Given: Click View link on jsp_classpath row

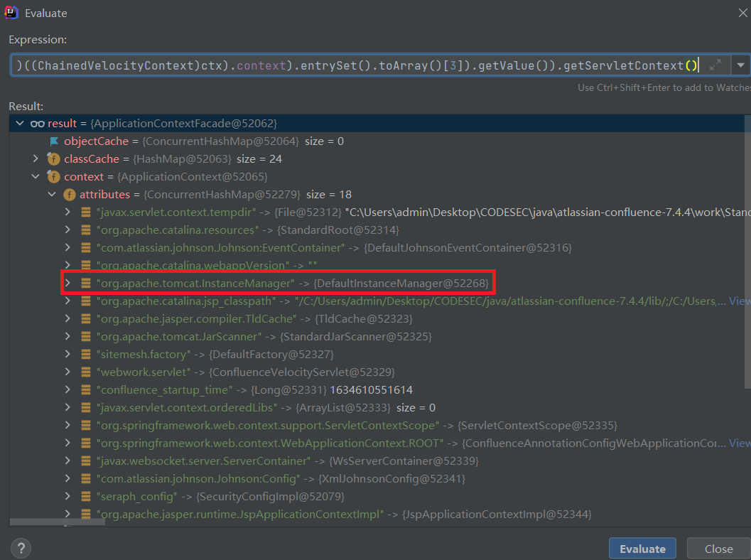Looking at the screenshot, I should click(739, 301).
